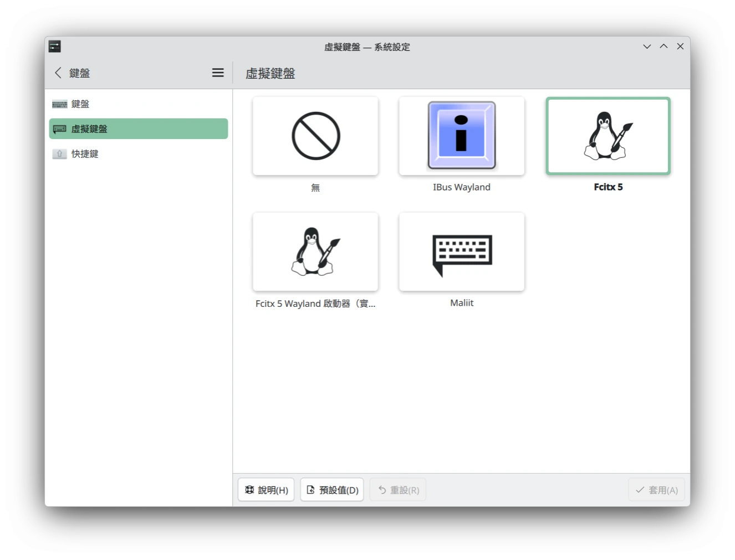Go back using the 鍵盤 back arrow
735x560 pixels.
coord(58,73)
